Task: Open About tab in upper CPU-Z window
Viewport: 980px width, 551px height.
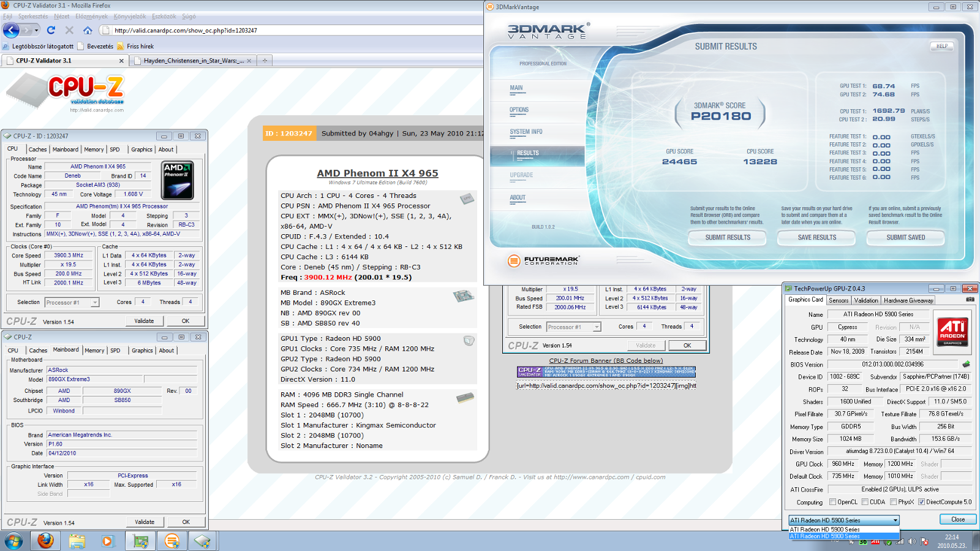Action: [166, 150]
